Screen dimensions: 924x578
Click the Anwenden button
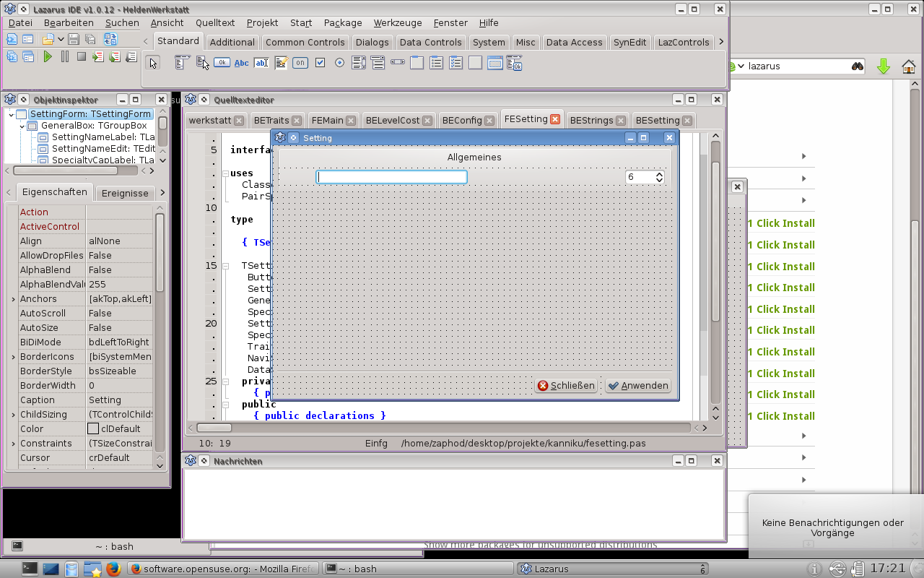click(x=638, y=386)
